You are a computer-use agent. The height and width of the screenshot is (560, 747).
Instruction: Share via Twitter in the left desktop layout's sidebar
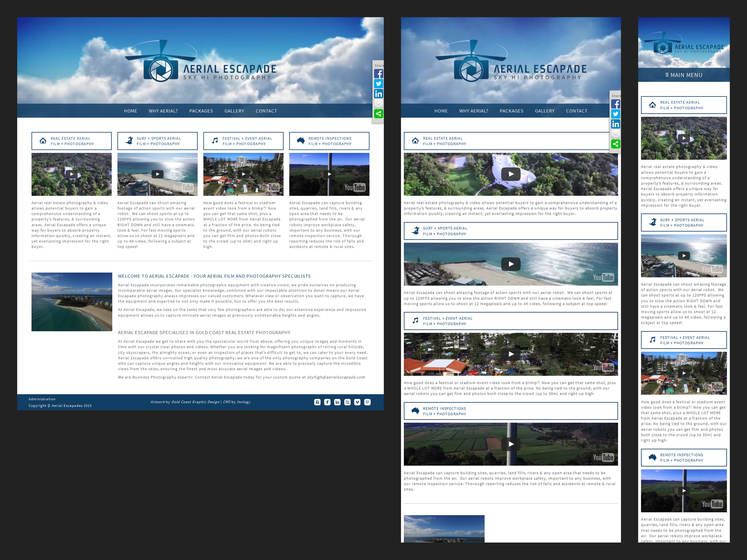tap(379, 84)
